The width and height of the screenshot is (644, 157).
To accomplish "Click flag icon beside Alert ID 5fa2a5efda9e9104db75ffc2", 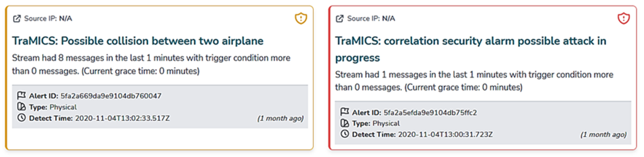I will coord(344,112).
